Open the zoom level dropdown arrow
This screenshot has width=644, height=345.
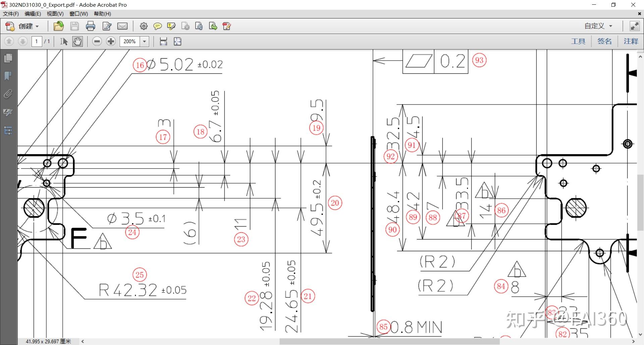click(145, 41)
